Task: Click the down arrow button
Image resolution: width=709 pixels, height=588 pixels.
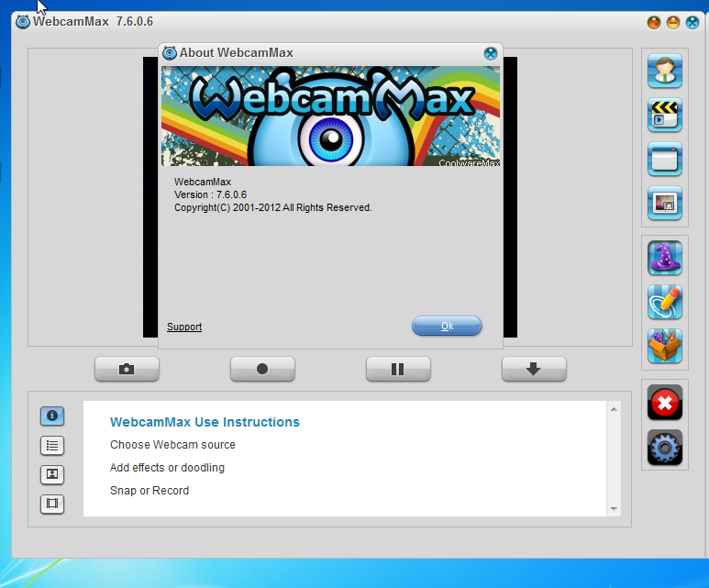Action: (x=534, y=369)
